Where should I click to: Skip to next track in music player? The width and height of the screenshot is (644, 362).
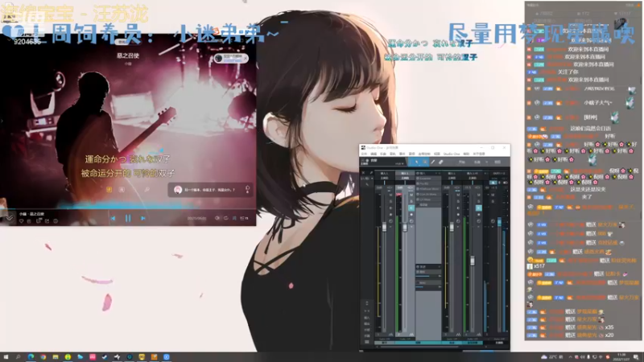click(x=143, y=218)
